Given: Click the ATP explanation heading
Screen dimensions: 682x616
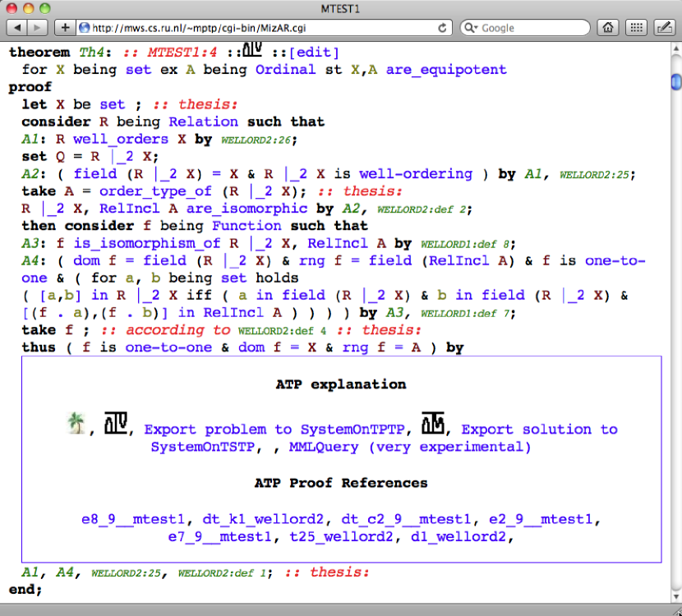Looking at the screenshot, I should coord(341,384).
